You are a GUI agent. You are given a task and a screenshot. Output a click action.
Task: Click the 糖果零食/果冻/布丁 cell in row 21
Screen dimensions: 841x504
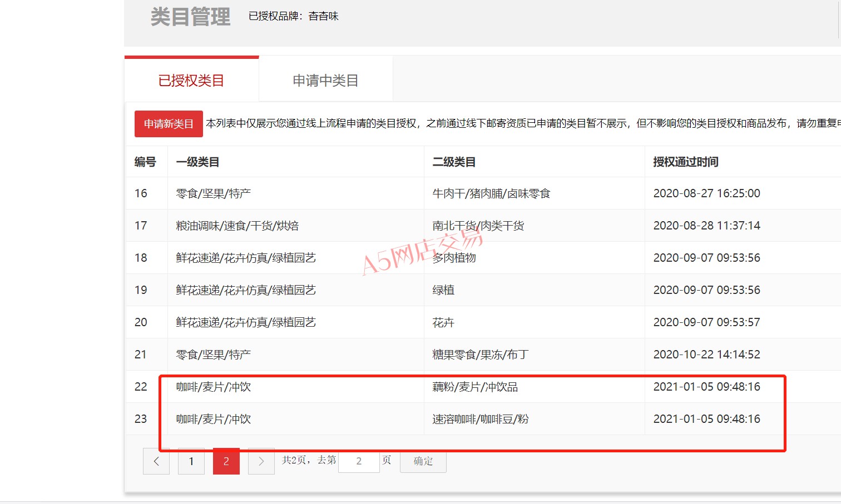pyautogui.click(x=480, y=355)
